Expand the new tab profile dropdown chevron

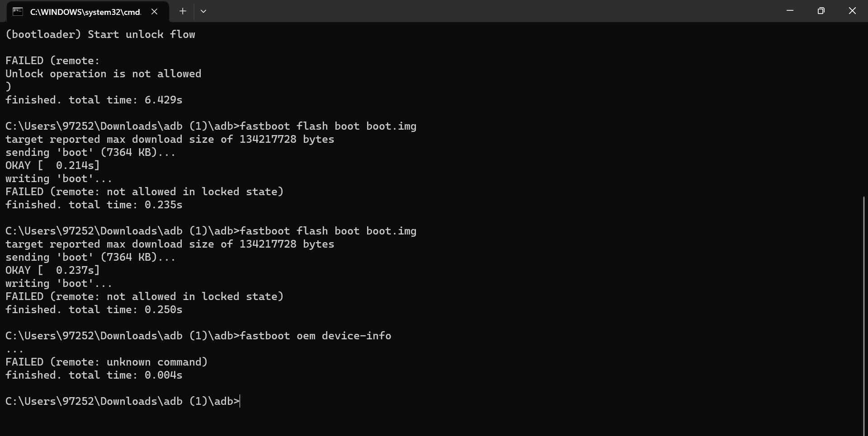point(203,11)
